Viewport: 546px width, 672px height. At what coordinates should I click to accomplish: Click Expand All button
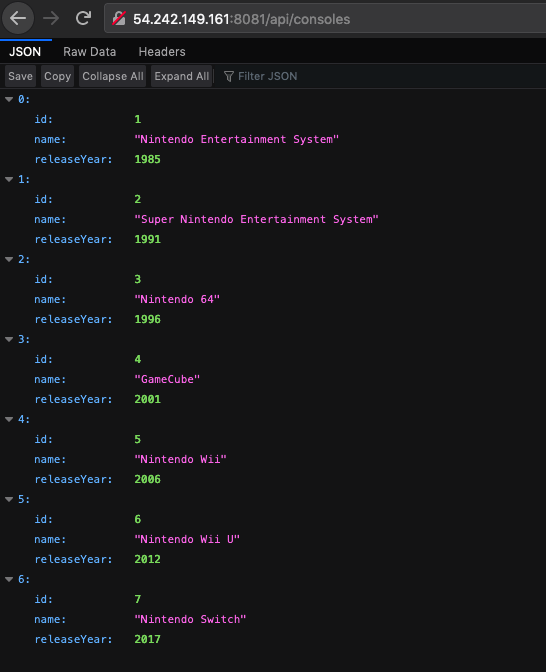coord(182,76)
